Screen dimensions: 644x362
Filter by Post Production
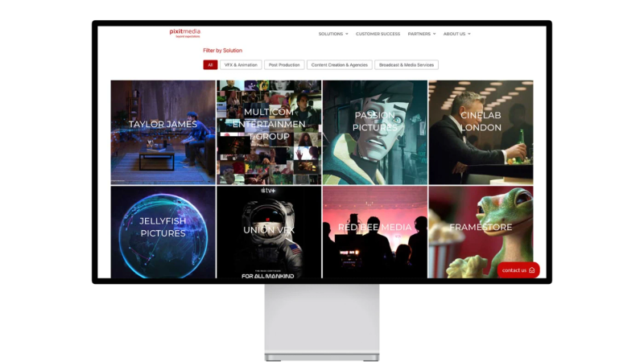coord(284,65)
